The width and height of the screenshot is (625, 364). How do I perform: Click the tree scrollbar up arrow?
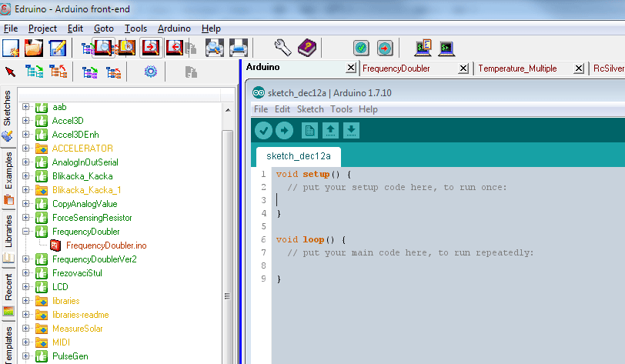[228, 110]
